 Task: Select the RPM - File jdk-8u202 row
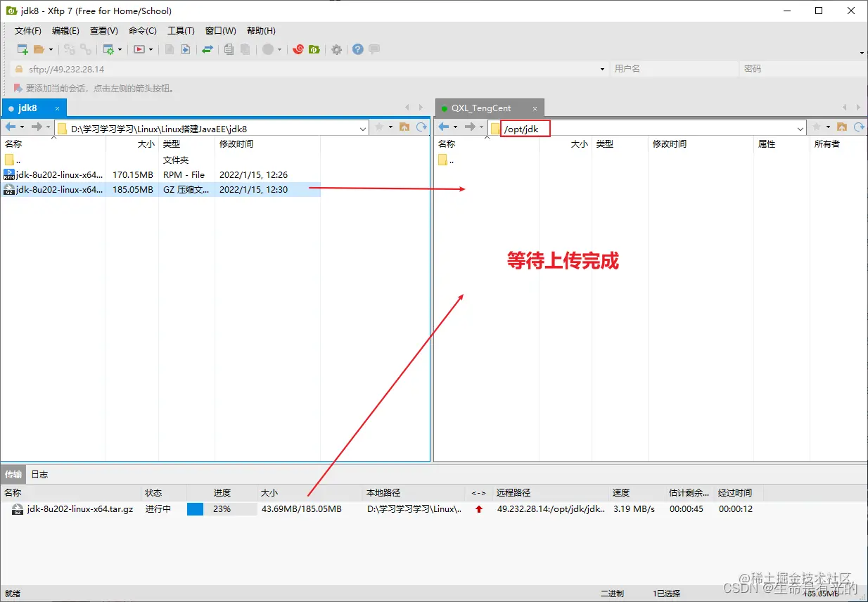(161, 174)
